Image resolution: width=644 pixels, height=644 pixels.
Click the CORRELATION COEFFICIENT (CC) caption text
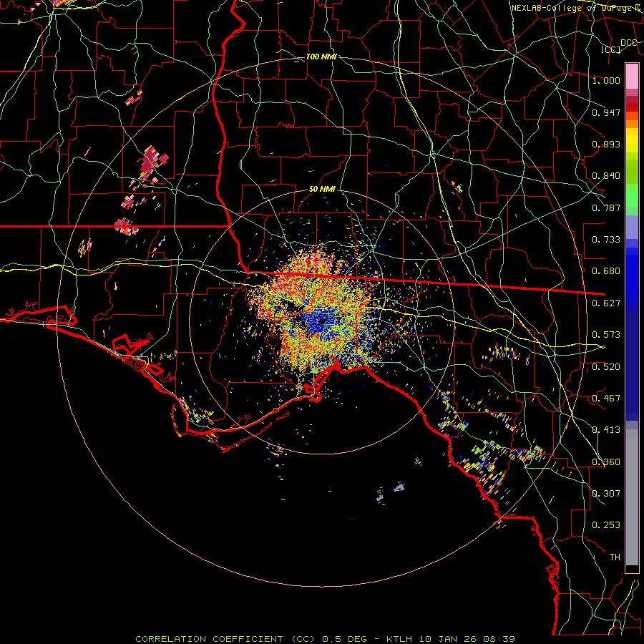point(225,639)
